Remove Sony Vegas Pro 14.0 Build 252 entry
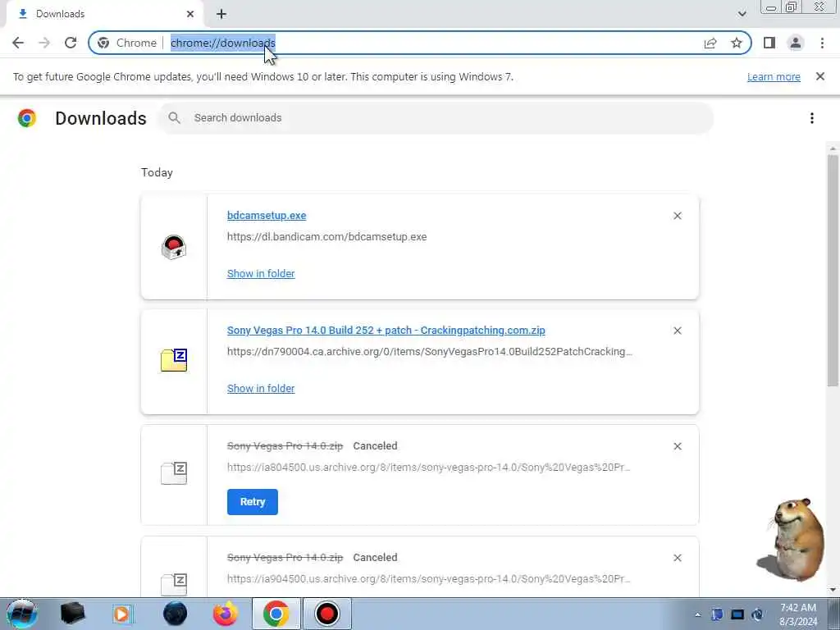Screen dimensions: 840x630 (678, 331)
